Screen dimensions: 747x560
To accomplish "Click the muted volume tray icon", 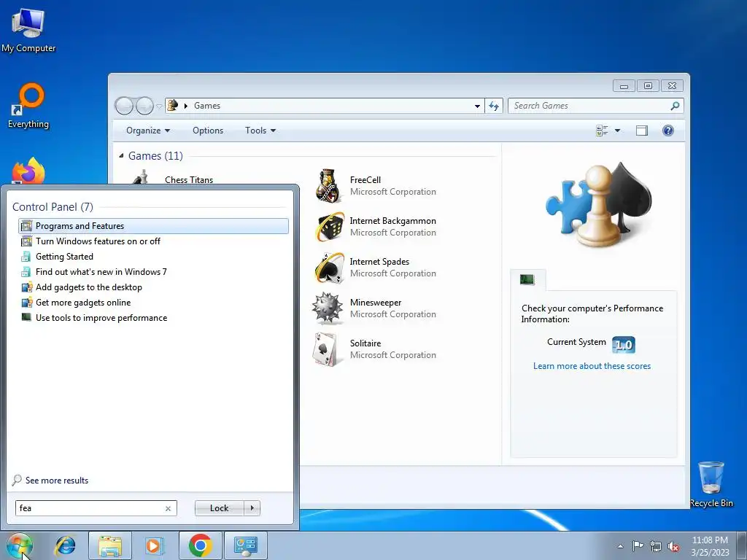I will pyautogui.click(x=673, y=546).
